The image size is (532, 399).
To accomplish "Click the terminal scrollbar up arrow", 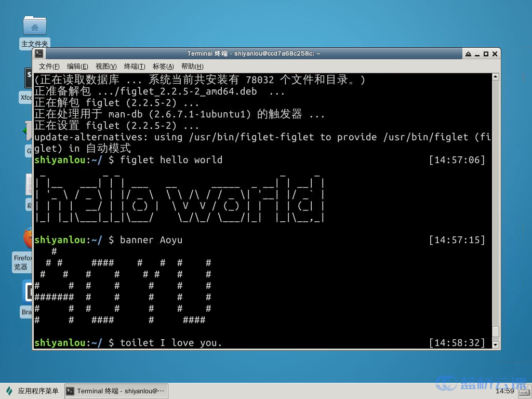I will tap(495, 77).
